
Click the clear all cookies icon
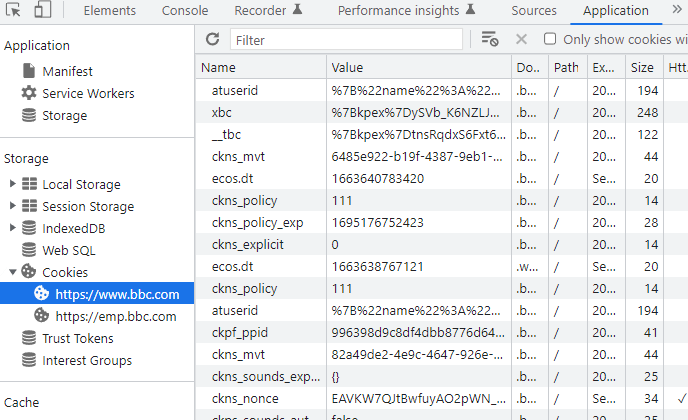pos(490,39)
